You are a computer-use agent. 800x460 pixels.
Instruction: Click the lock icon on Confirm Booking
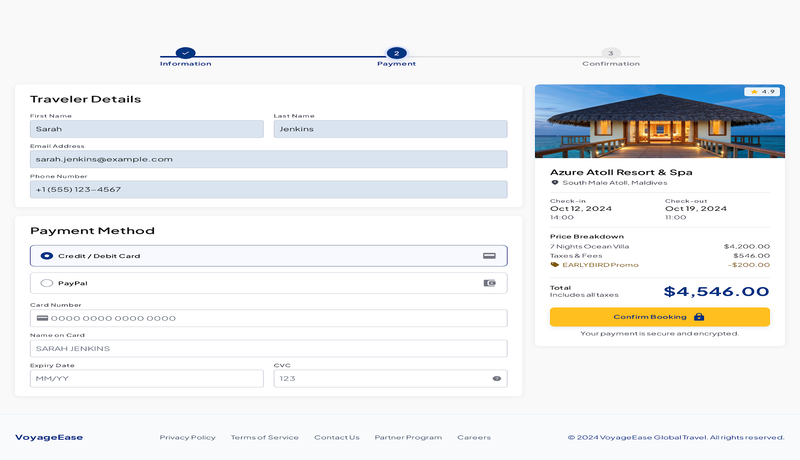click(x=699, y=317)
